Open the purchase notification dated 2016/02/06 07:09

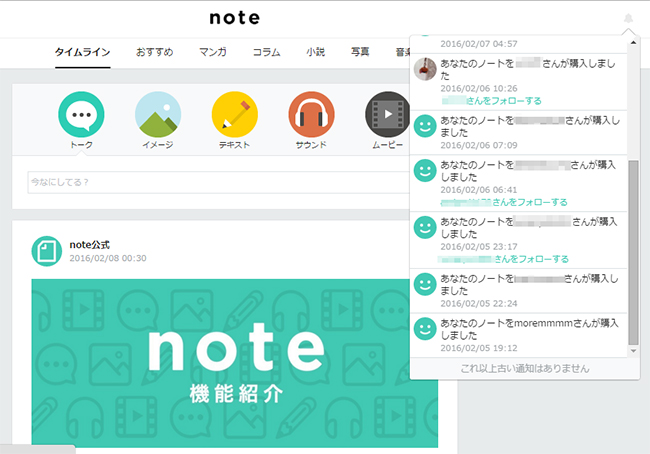point(518,132)
